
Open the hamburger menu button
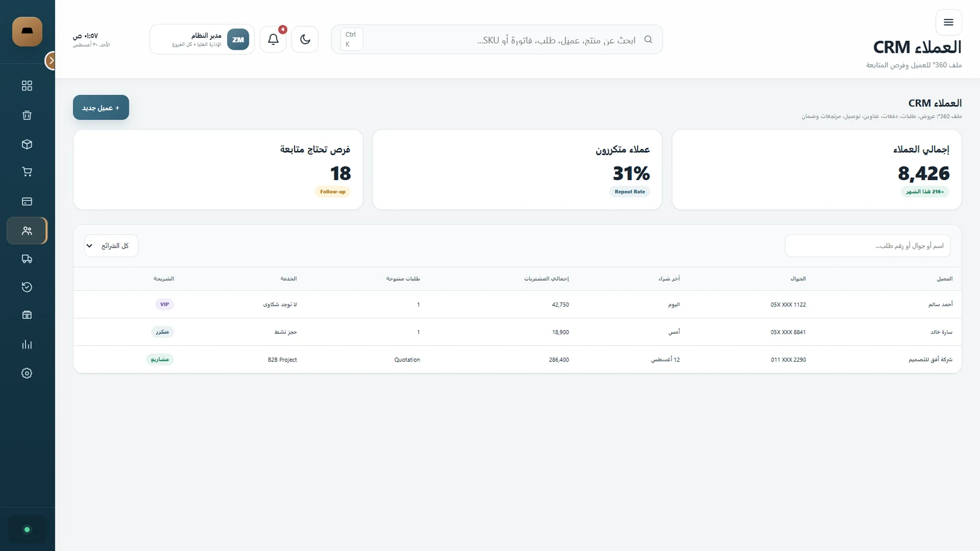[949, 23]
